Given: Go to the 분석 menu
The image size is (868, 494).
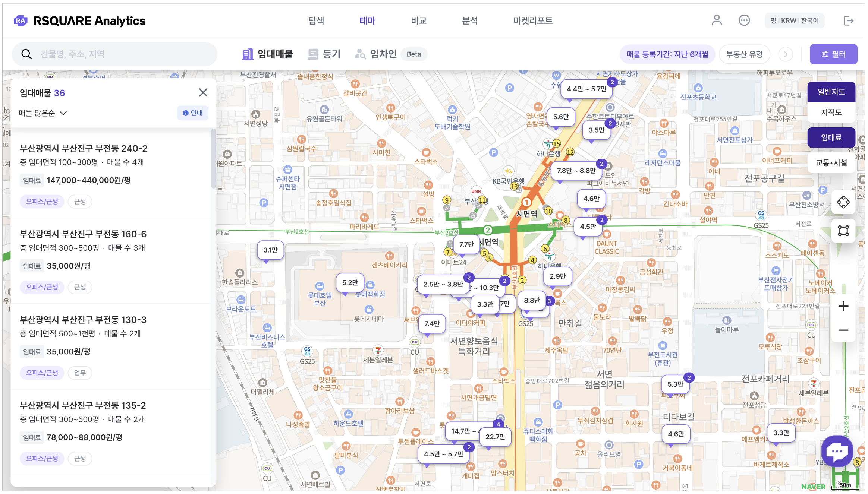Looking at the screenshot, I should pos(469,21).
